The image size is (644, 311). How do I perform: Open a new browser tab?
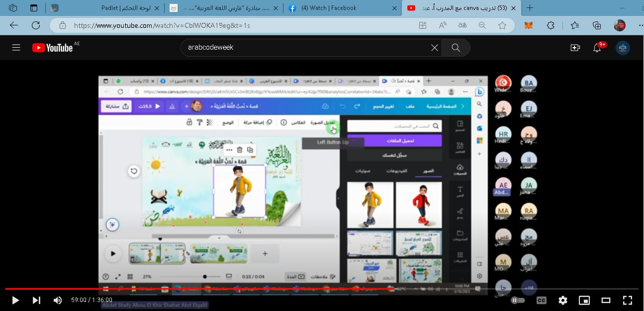[530, 8]
